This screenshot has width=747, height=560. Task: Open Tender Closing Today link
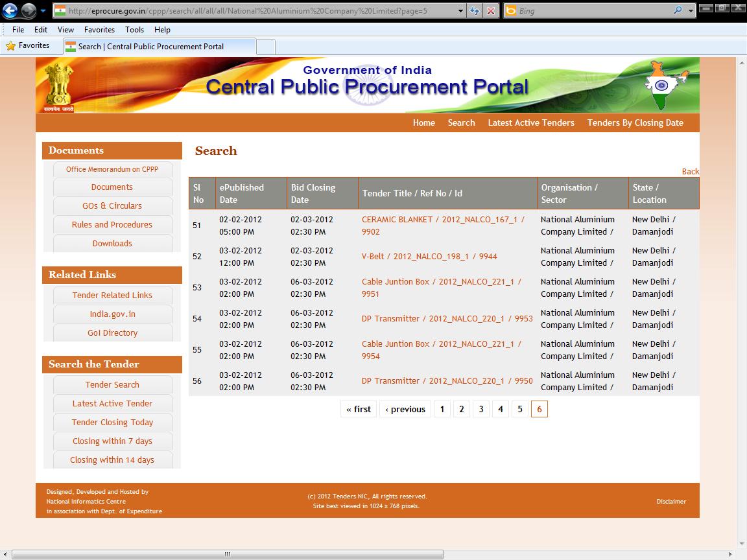(x=112, y=422)
